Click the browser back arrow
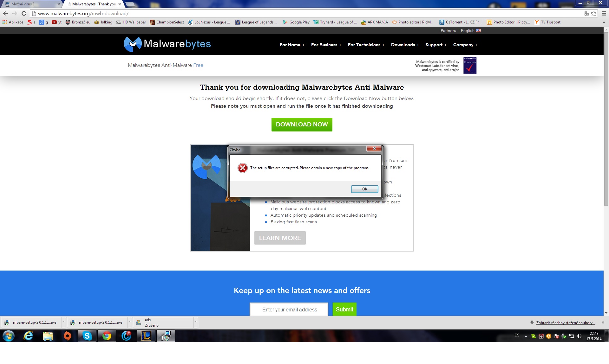The height and width of the screenshot is (364, 609). [5, 13]
